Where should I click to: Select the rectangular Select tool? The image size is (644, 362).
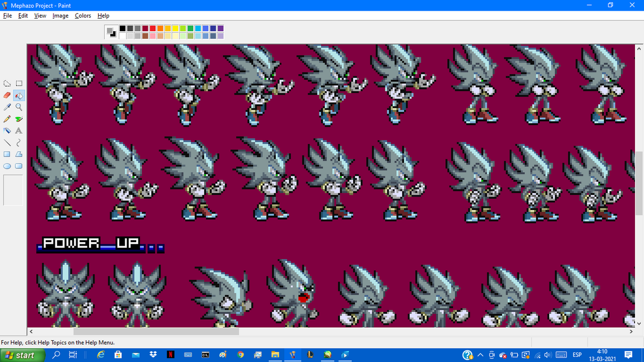coord(19,84)
